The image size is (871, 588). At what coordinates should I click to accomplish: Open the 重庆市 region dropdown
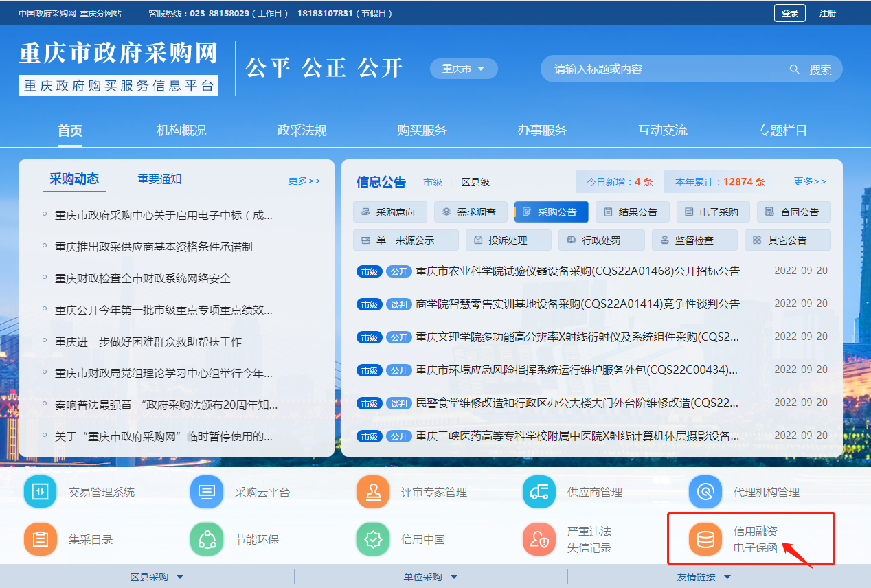tap(464, 69)
